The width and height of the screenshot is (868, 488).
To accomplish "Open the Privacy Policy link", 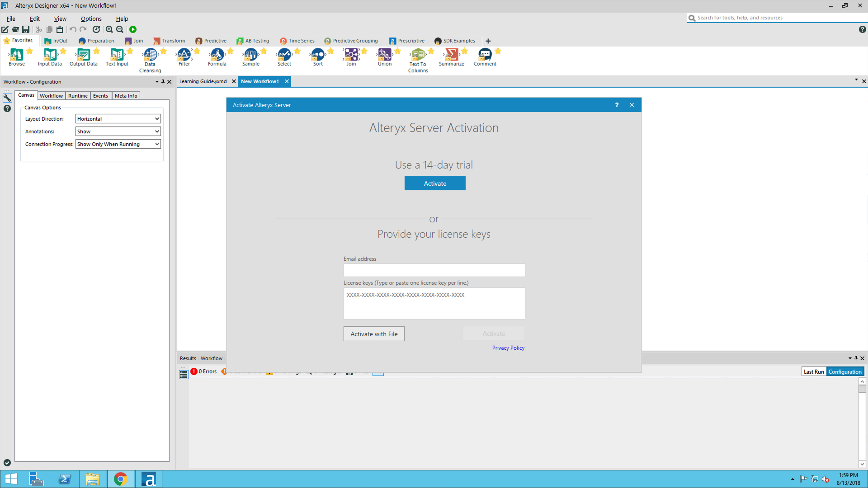I will point(508,347).
